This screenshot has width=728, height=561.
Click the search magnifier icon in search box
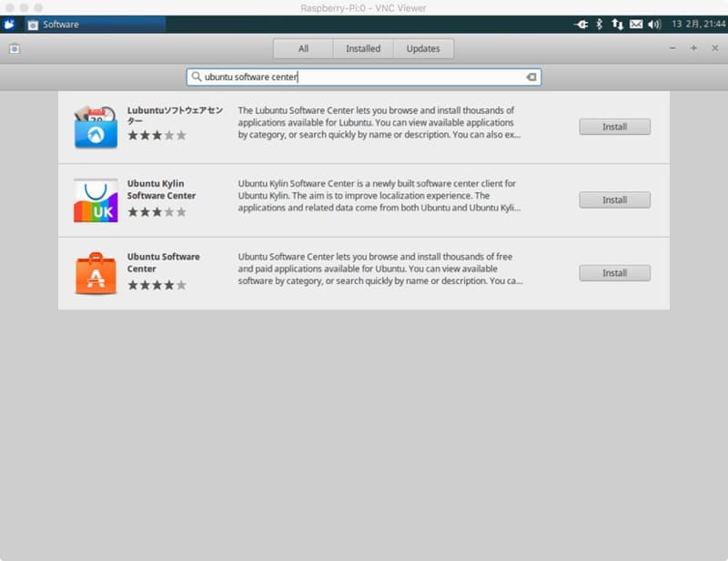(197, 76)
